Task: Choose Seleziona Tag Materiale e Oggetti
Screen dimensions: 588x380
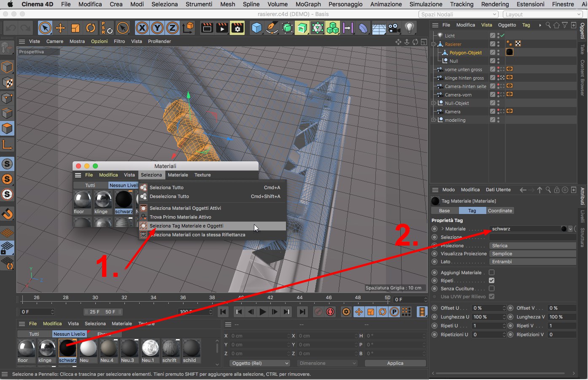Action: click(213, 226)
